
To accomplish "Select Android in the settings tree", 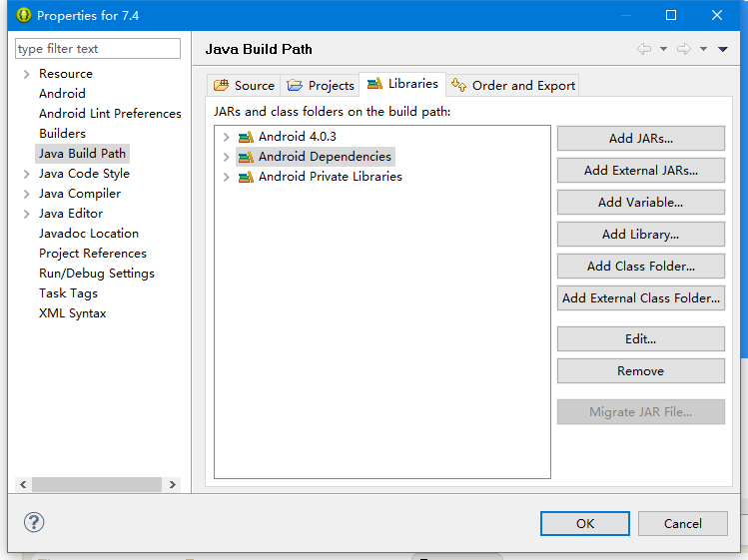I will pos(62,94).
